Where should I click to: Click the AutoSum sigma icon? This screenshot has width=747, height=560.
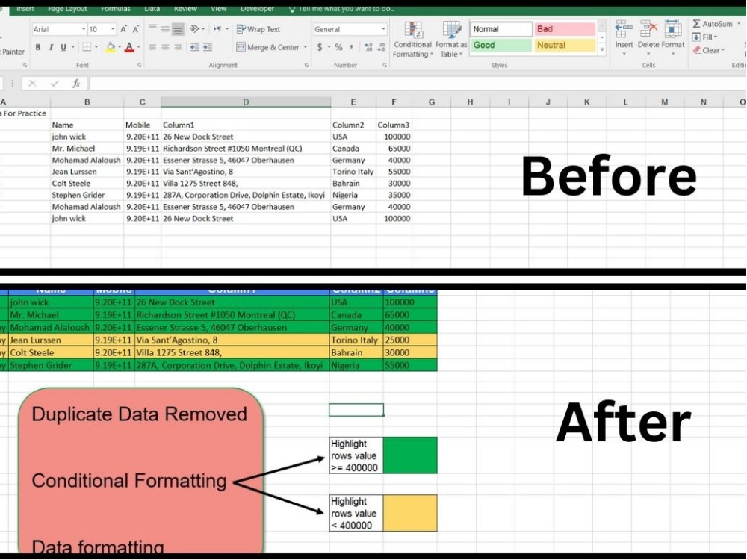click(696, 24)
